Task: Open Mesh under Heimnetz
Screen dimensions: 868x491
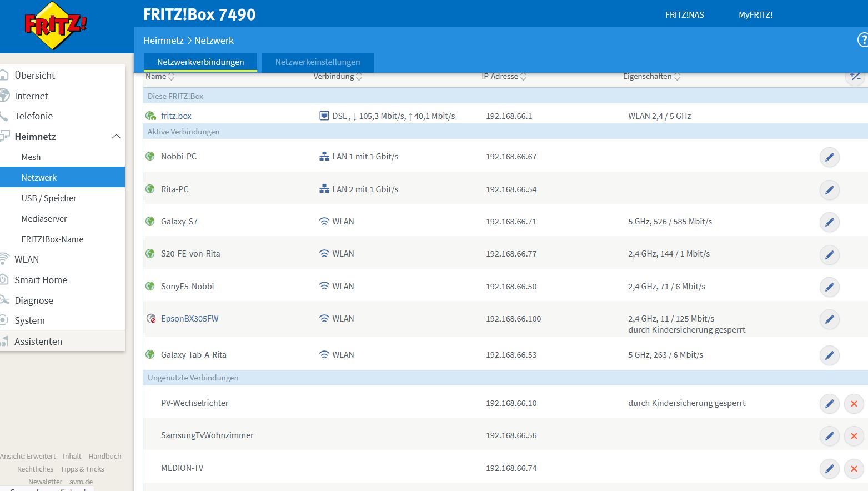Action: [x=31, y=157]
